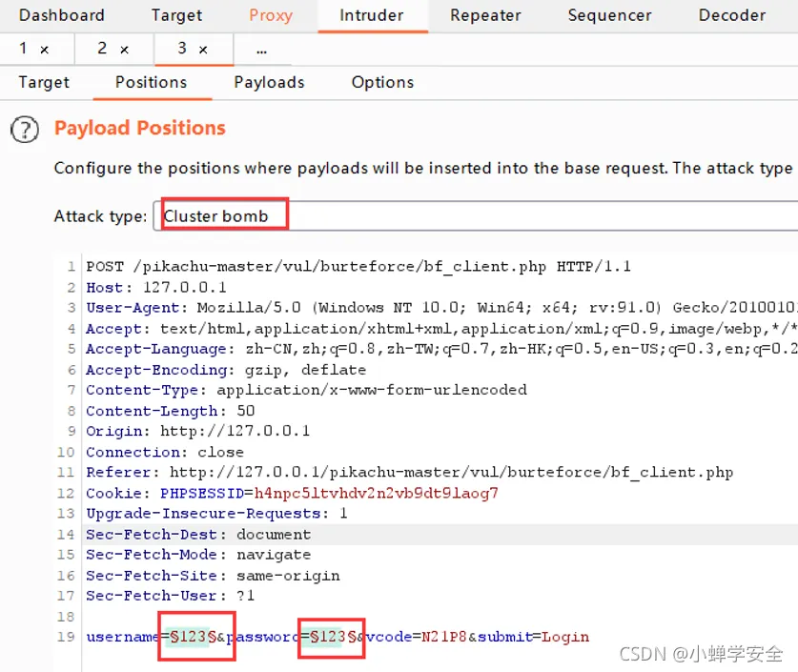Screen dimensions: 798x672
Task: Click the POST request line in editor
Action: [358, 266]
